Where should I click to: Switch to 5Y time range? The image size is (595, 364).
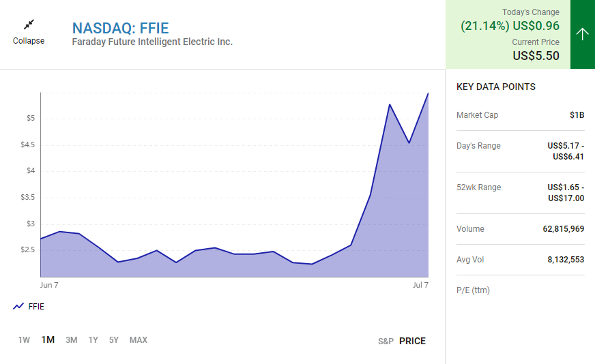[x=114, y=340]
